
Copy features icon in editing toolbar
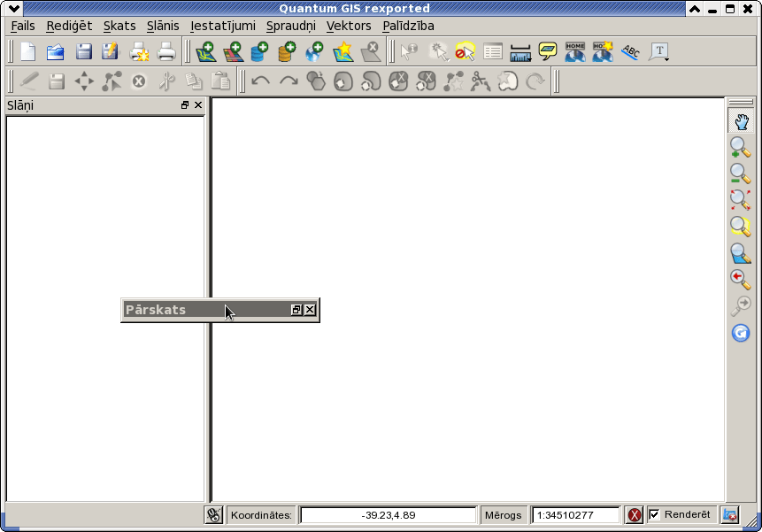click(x=194, y=81)
